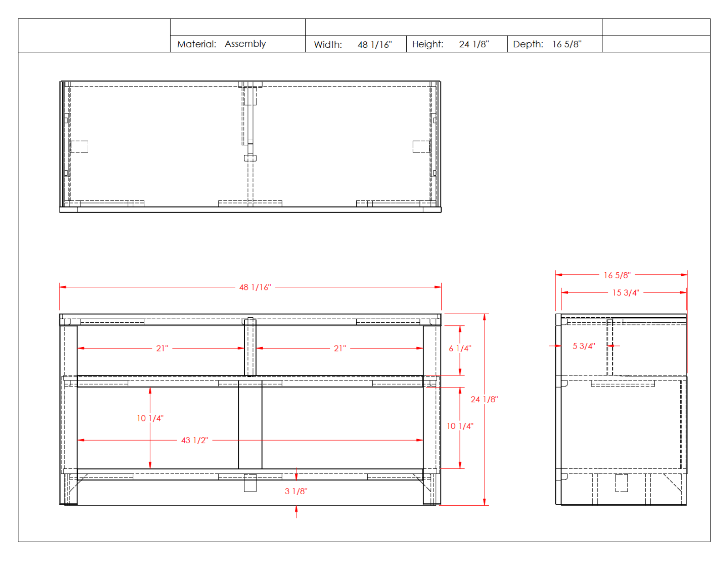Click the 48 1/16" overall width dimension
Image resolution: width=728 pixels, height=563 pixels.
tap(255, 287)
